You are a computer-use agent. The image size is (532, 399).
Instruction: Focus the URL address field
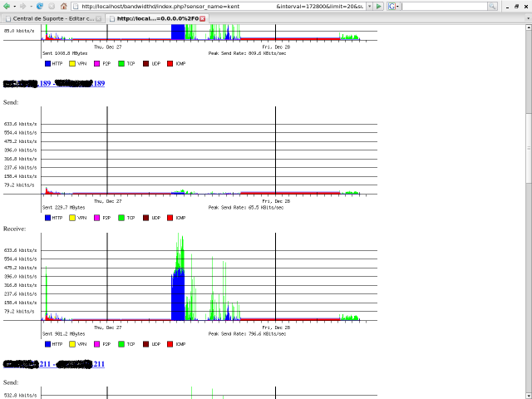(x=219, y=6)
